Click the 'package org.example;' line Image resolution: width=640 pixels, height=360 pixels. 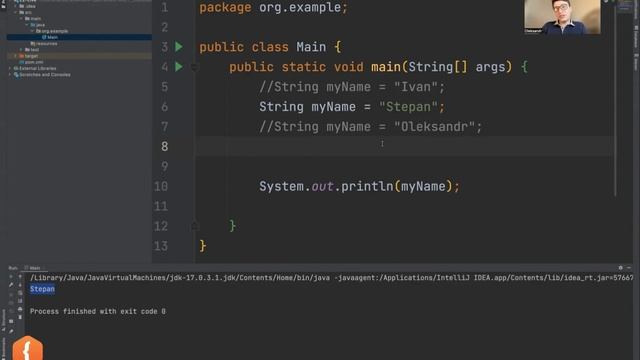click(x=273, y=7)
